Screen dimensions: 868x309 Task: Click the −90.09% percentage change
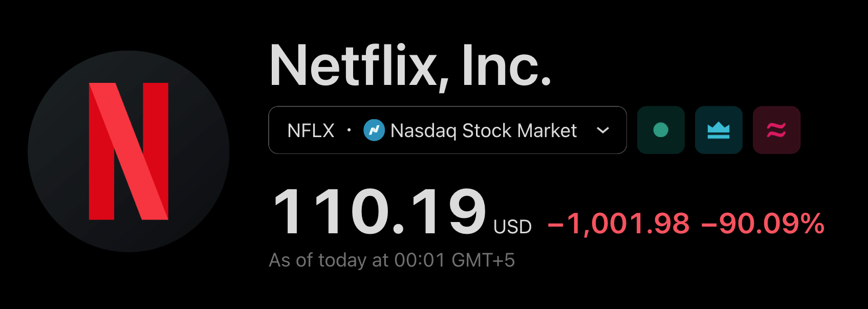[x=763, y=224]
